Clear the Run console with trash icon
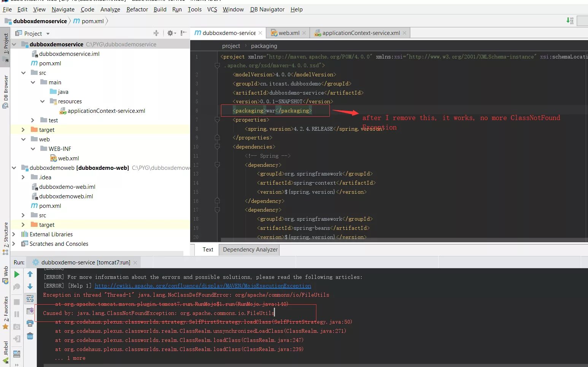 30,336
